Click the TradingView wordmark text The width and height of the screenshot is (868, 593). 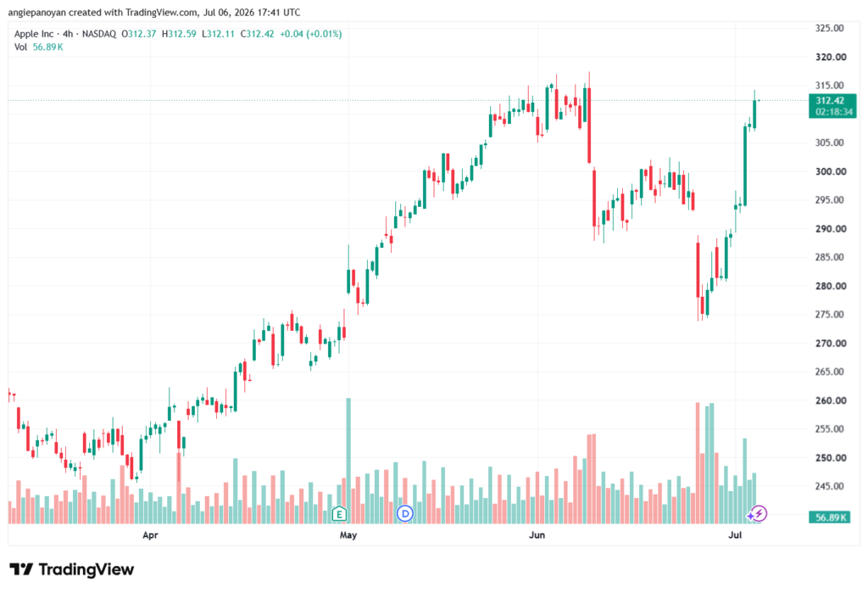pyautogui.click(x=86, y=569)
